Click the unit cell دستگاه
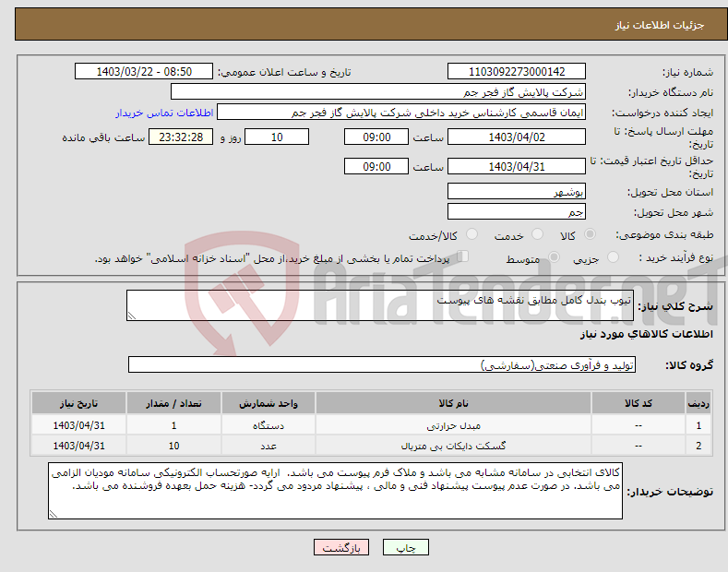 (x=269, y=425)
